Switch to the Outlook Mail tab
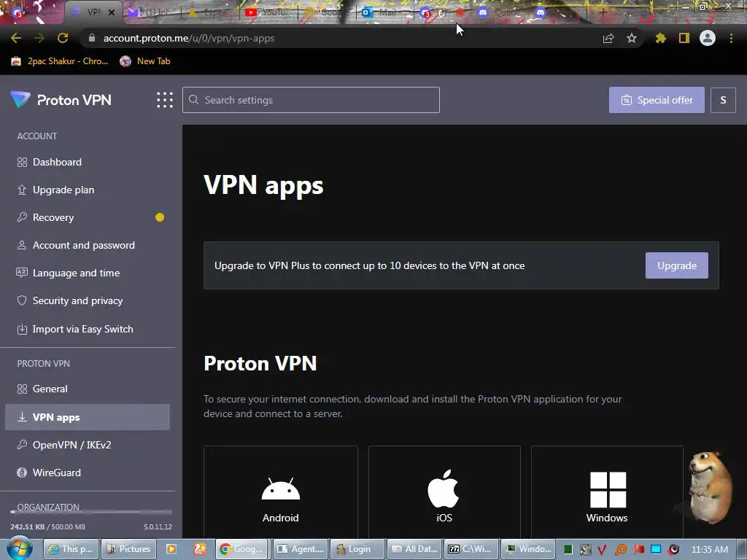Image resolution: width=747 pixels, height=560 pixels. [x=384, y=12]
